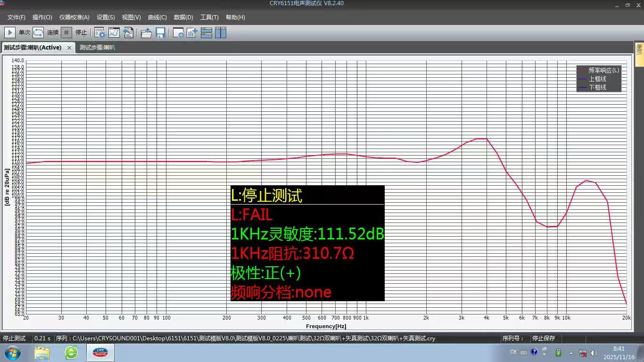Viewport: 644px width, 362px height.
Task: Close the active 测试步骤:喇叭 tab
Action: [69, 48]
